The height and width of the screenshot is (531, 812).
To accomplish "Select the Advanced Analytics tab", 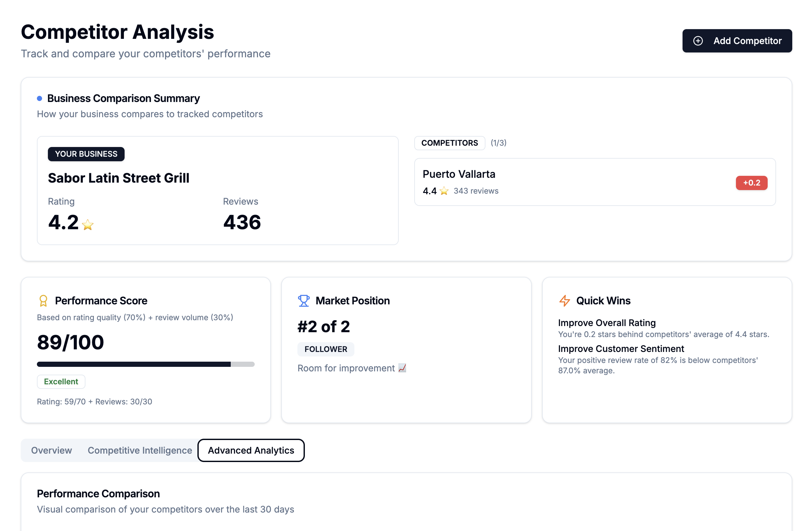I will point(251,450).
